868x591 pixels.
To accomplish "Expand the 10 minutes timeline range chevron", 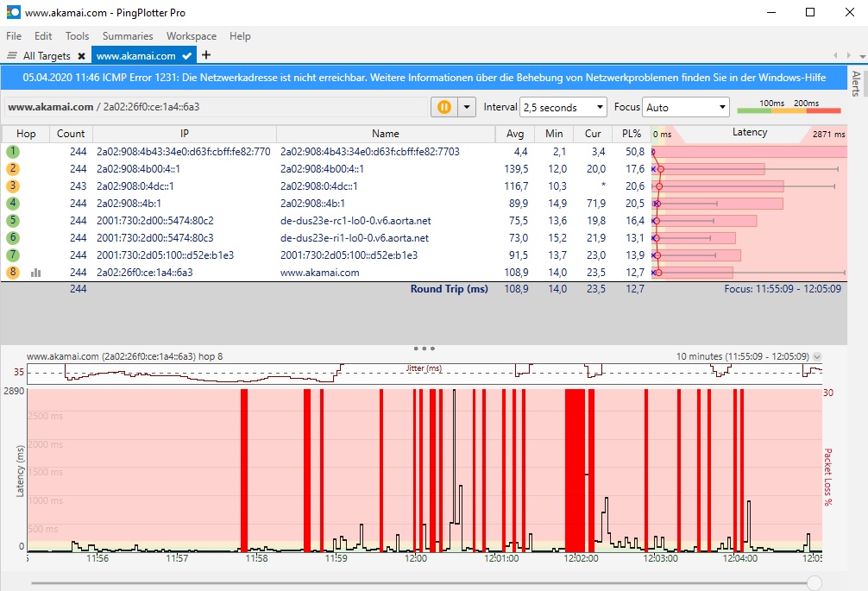I will [x=816, y=357].
